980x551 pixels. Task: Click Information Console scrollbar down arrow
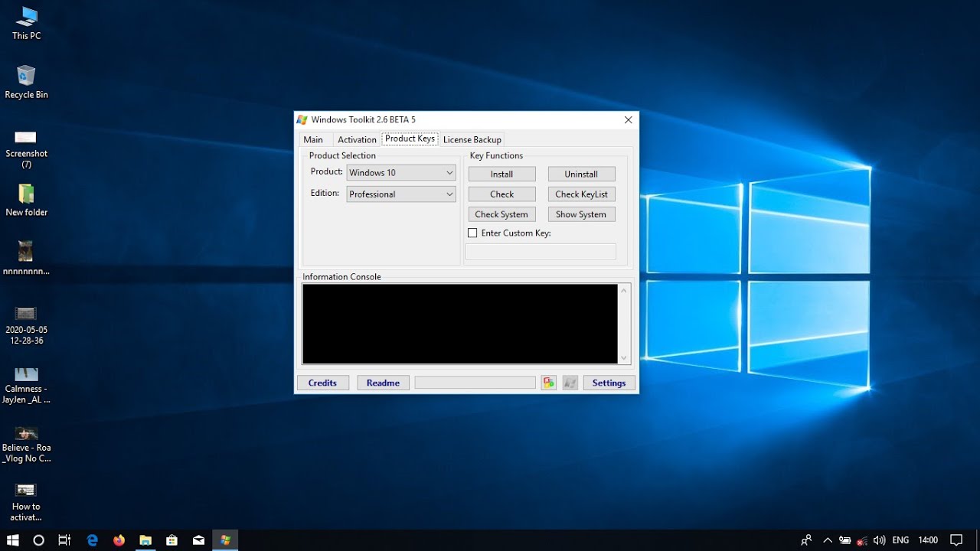[624, 357]
